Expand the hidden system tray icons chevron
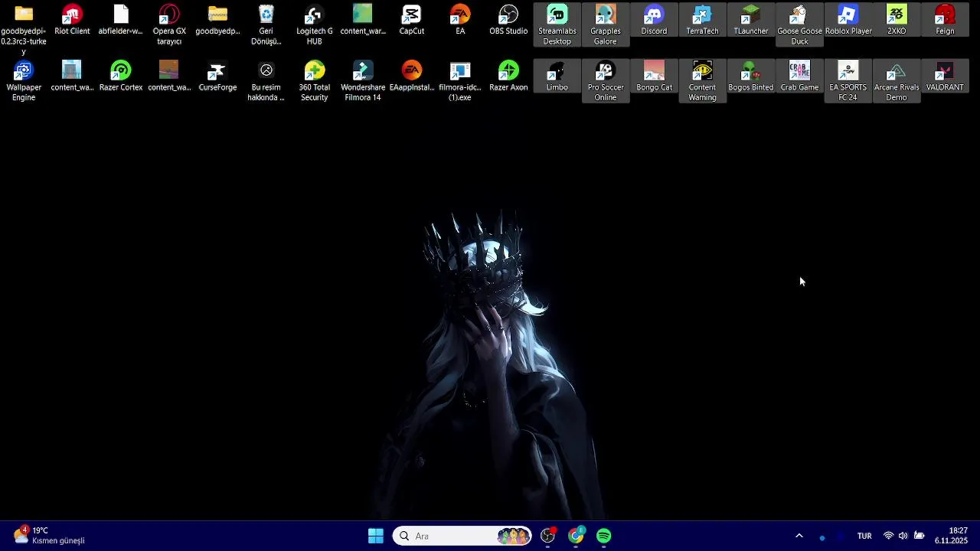Image resolution: width=980 pixels, height=551 pixels. (799, 536)
